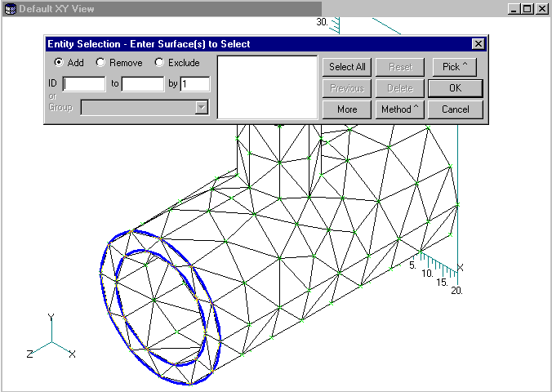
Task: Click the Previous button
Action: pos(347,88)
